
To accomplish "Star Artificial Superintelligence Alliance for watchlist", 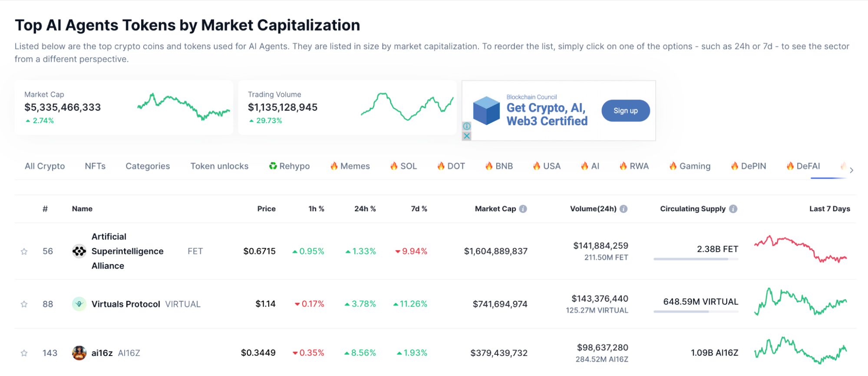I will point(24,252).
